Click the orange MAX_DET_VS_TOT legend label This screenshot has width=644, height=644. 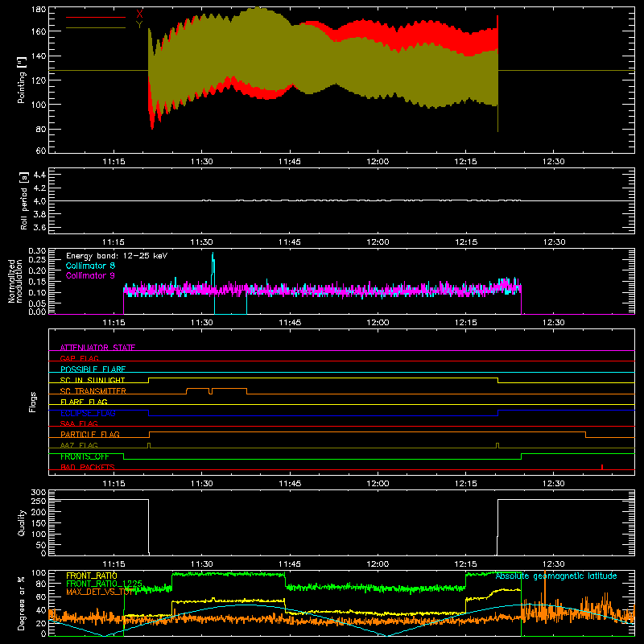point(100,592)
